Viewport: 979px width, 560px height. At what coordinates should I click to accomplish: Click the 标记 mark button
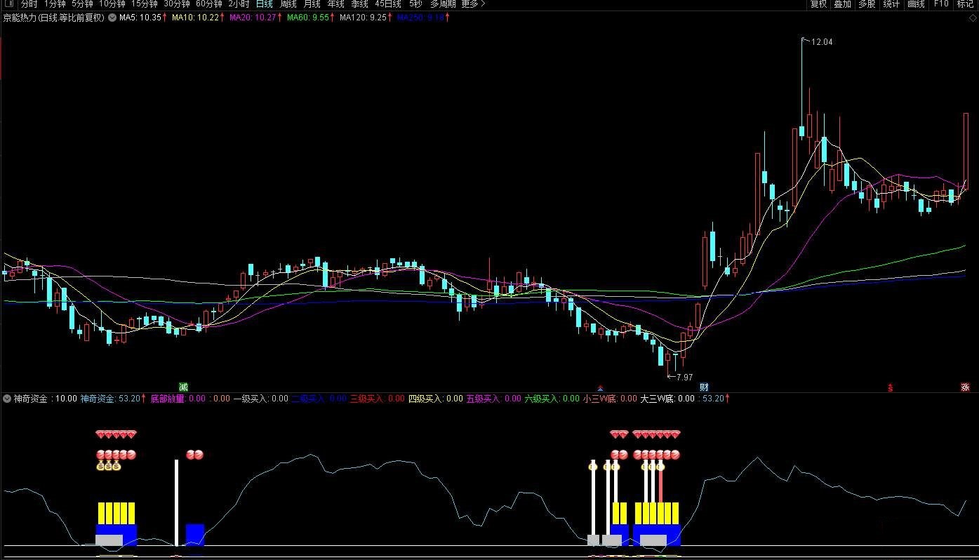(966, 4)
